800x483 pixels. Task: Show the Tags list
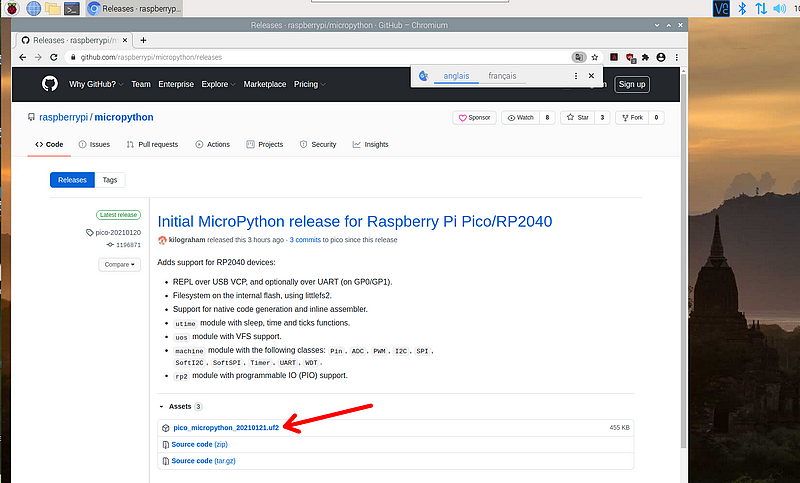[110, 180]
